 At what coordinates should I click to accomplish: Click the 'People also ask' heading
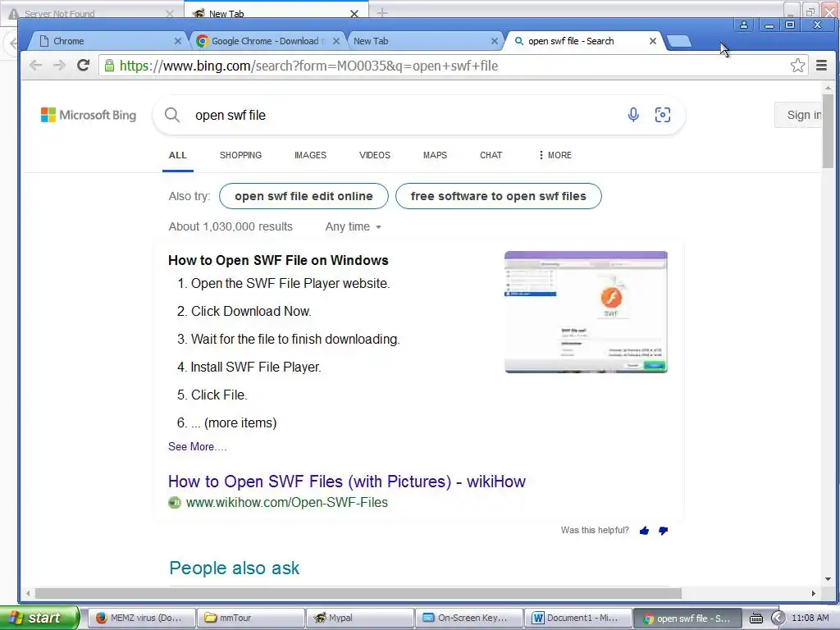(x=234, y=568)
